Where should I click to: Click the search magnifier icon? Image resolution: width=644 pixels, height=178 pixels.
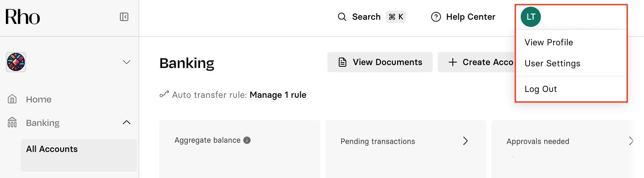pos(342,17)
